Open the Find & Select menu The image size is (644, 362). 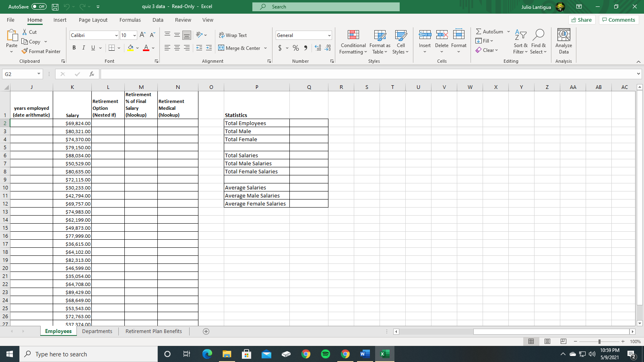click(x=538, y=42)
